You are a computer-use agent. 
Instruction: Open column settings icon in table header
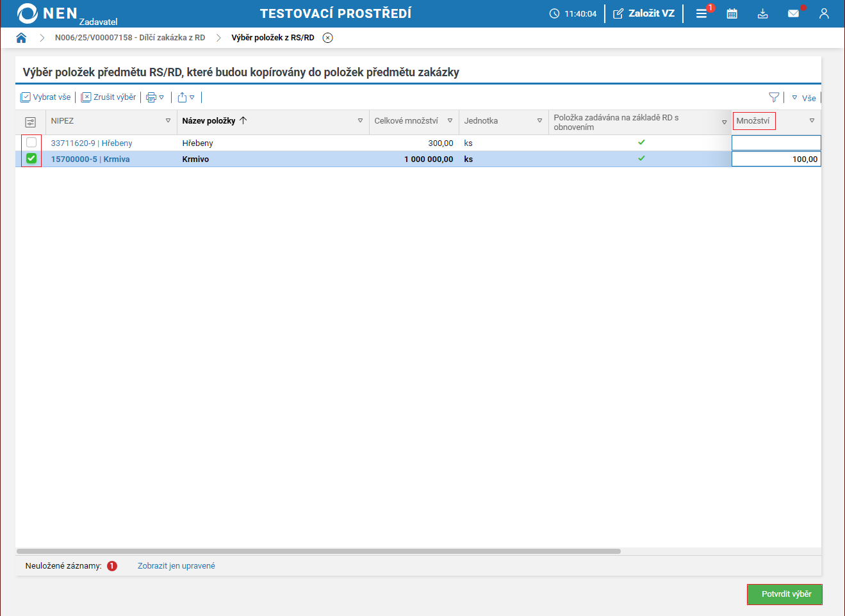30,122
